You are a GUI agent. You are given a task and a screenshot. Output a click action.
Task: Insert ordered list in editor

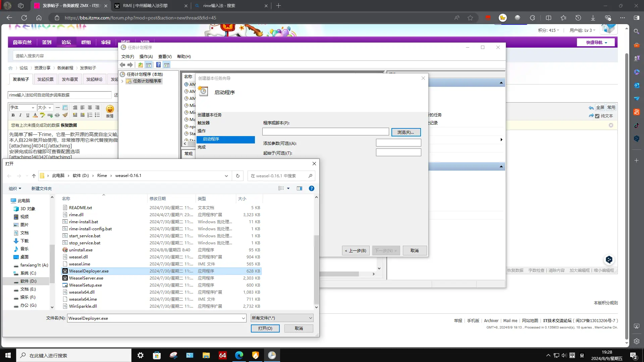(x=90, y=115)
